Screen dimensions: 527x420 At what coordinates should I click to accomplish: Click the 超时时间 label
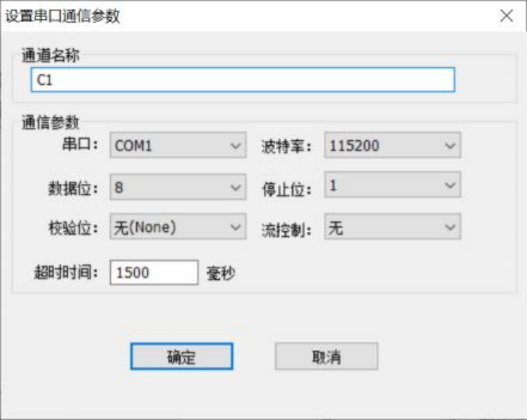point(66,272)
